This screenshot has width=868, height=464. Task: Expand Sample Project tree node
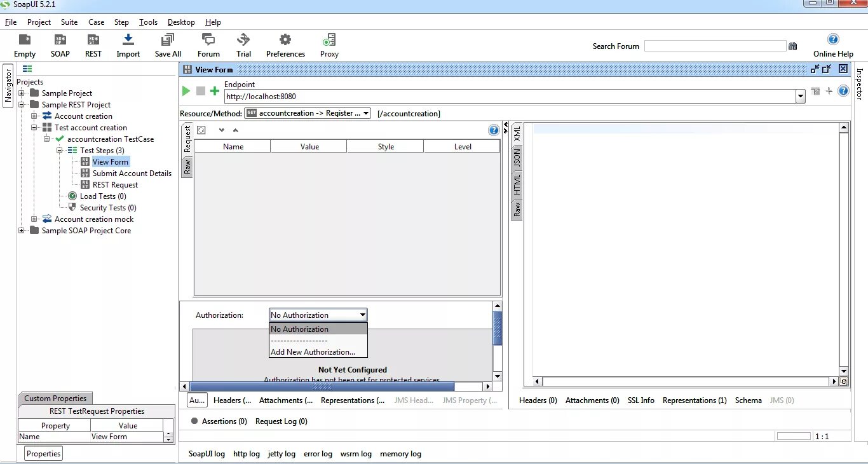[22, 93]
